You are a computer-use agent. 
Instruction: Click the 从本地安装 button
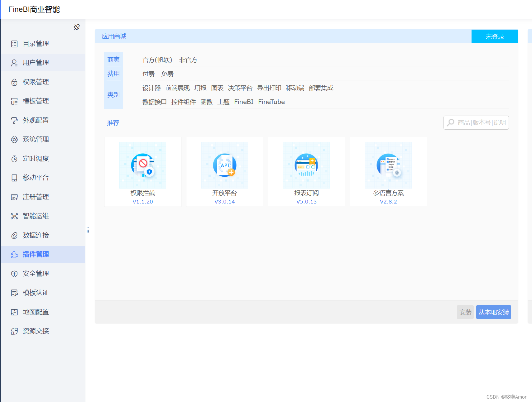493,312
